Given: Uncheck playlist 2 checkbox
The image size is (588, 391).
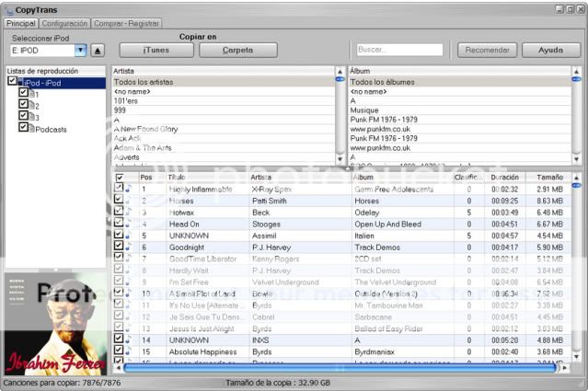Looking at the screenshot, I should (x=23, y=104).
